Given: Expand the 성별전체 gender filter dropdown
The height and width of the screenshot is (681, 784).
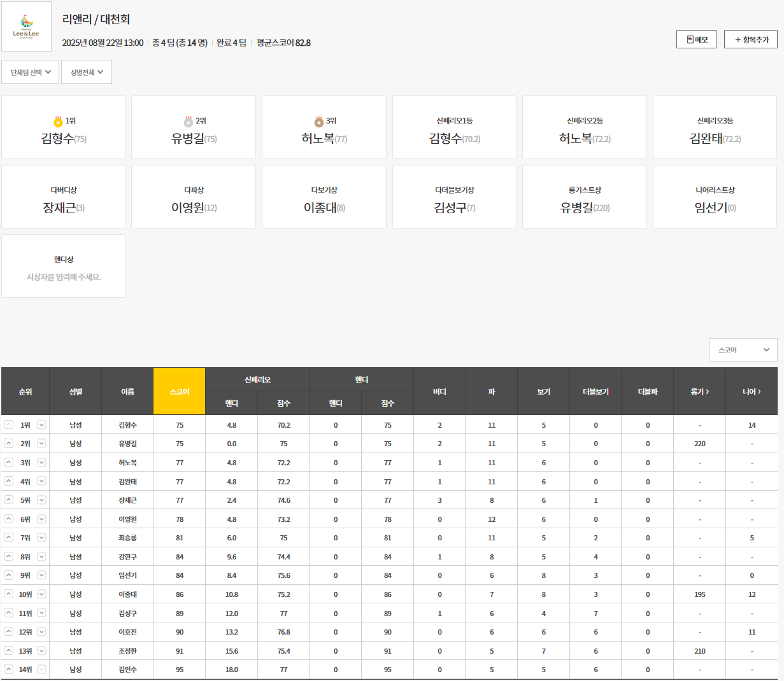Looking at the screenshot, I should pyautogui.click(x=87, y=72).
